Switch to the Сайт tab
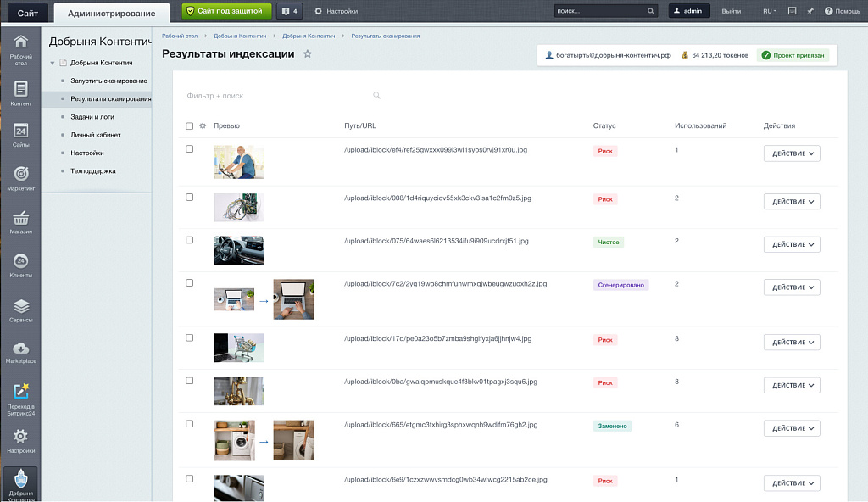The width and height of the screenshot is (868, 502). (27, 13)
